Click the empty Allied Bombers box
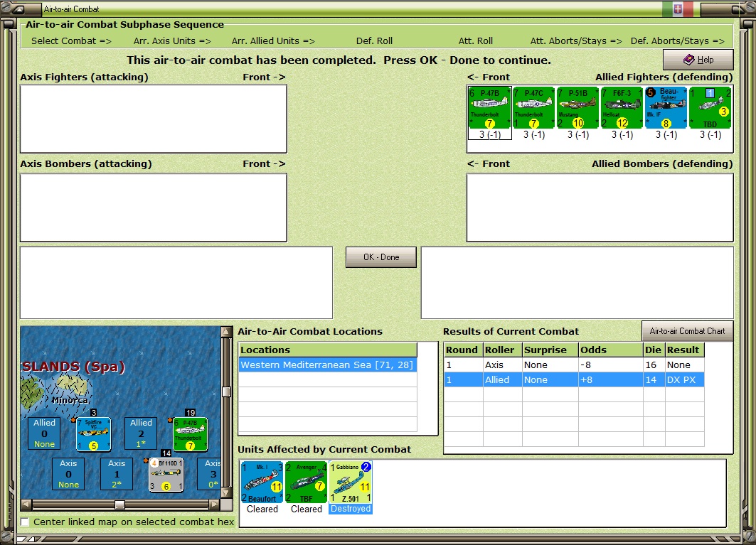 [x=600, y=207]
